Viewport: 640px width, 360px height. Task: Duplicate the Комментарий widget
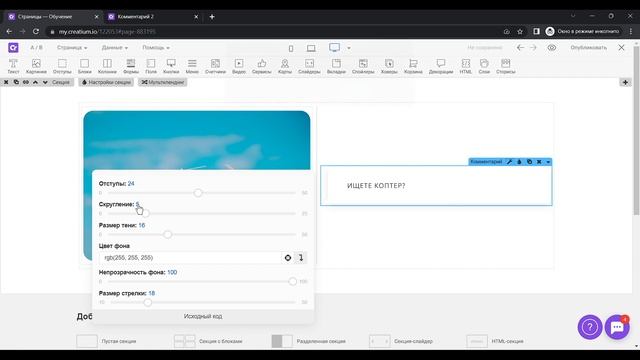[529, 162]
